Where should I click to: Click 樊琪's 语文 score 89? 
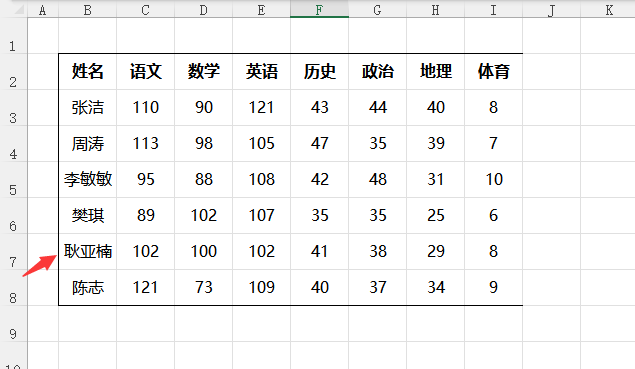pos(145,215)
